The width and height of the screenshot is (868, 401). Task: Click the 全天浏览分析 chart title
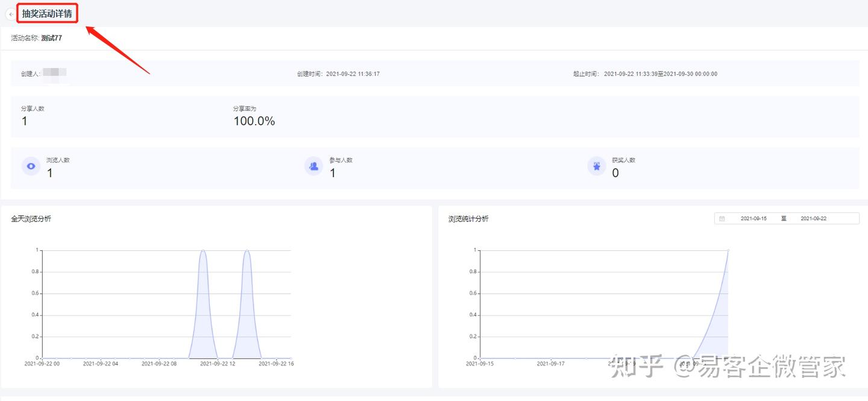[x=31, y=219]
